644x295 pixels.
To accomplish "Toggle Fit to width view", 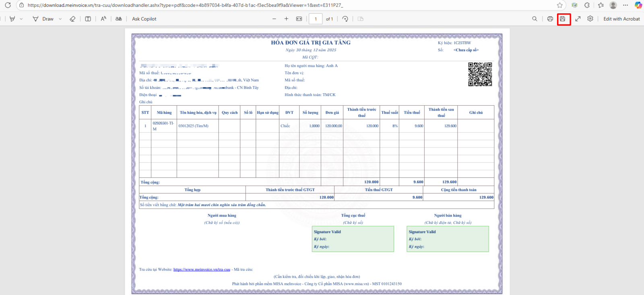I will click(x=299, y=19).
